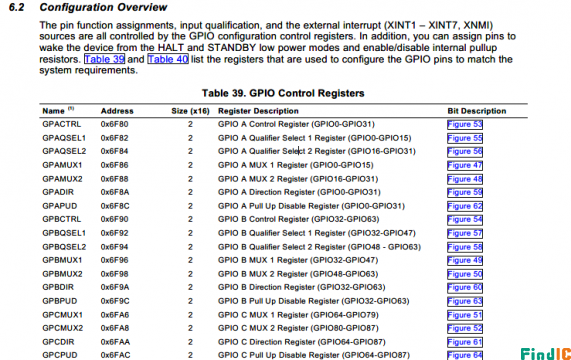Click Figure 50 link for GPBMUX2
This screenshot has height=360, width=571.
click(465, 274)
